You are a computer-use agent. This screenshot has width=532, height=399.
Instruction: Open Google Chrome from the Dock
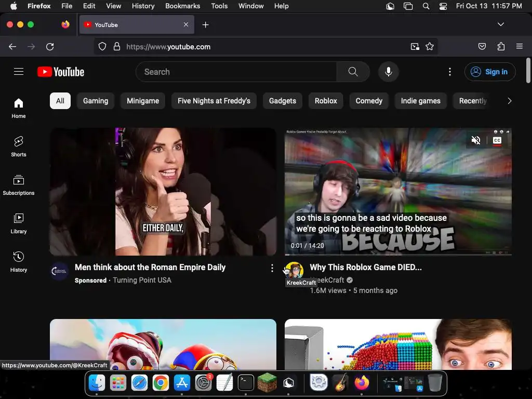[x=161, y=383]
